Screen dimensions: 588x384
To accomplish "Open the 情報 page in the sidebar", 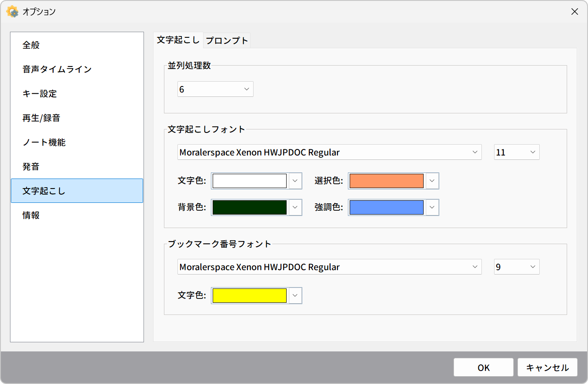I will 77,215.
